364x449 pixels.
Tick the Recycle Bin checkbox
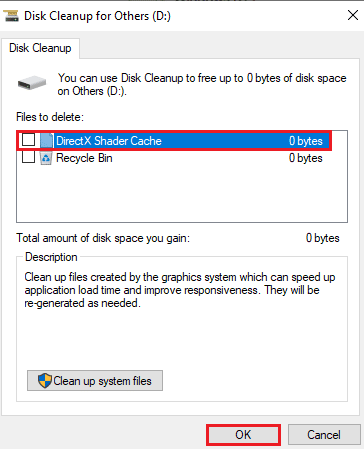28,157
